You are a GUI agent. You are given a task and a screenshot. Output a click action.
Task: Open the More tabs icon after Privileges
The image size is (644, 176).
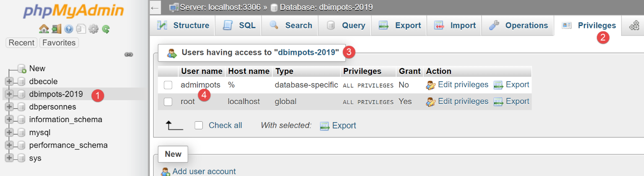(x=634, y=26)
